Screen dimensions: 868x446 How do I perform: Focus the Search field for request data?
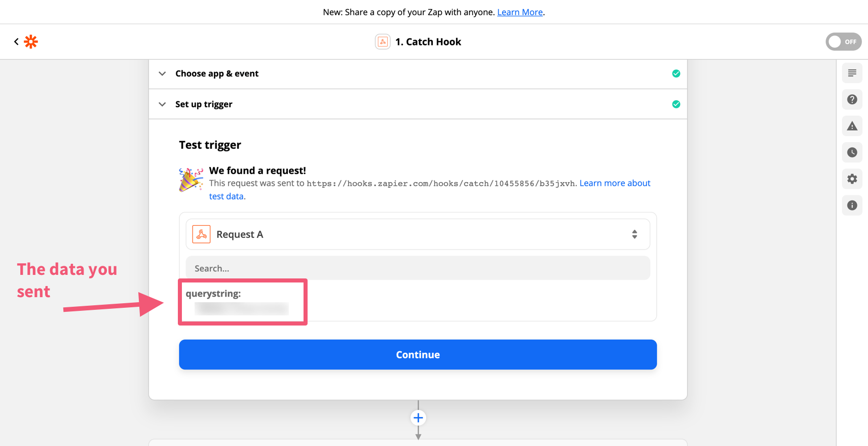point(418,268)
